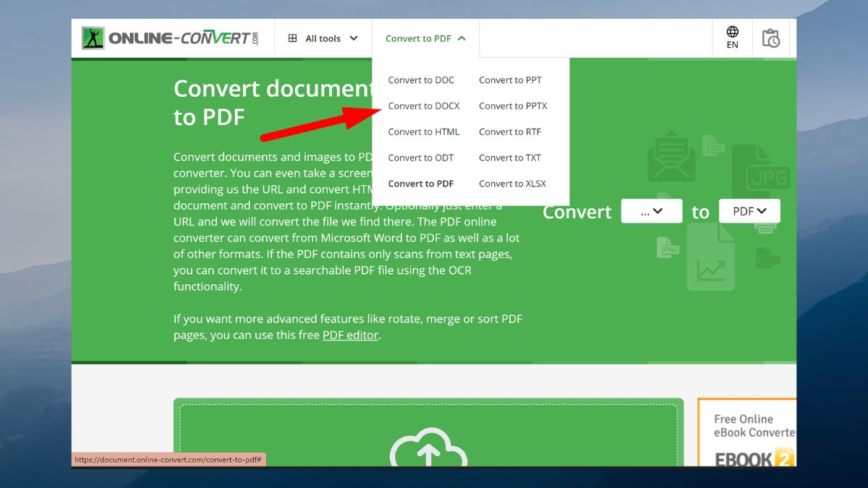Select the bold Convert to PDF entry
This screenshot has height=488, width=868.
pyautogui.click(x=421, y=184)
